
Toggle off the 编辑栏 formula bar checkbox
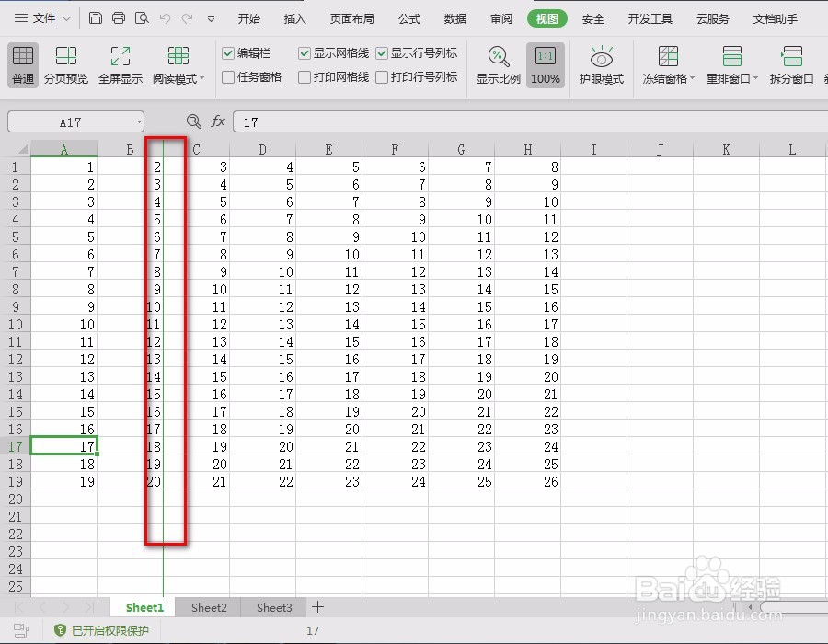coord(229,52)
